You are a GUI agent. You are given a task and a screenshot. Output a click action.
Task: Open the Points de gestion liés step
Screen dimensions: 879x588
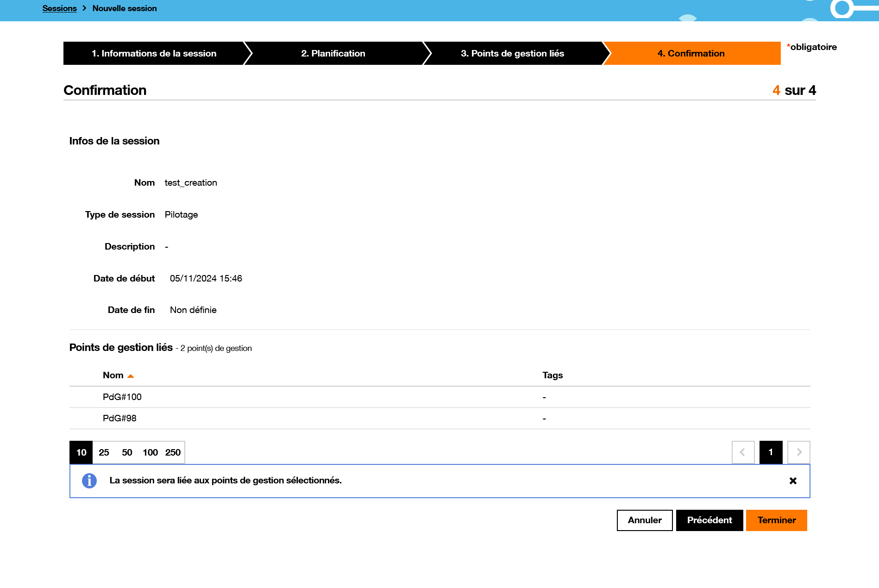click(x=512, y=53)
